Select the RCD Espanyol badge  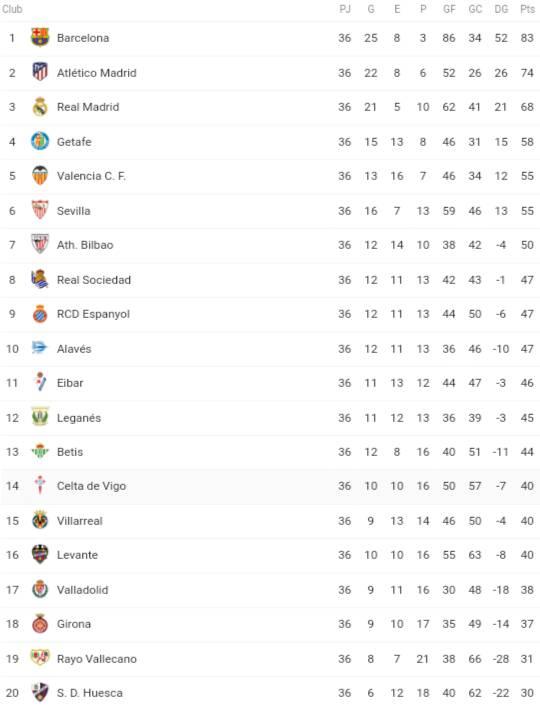point(40,314)
